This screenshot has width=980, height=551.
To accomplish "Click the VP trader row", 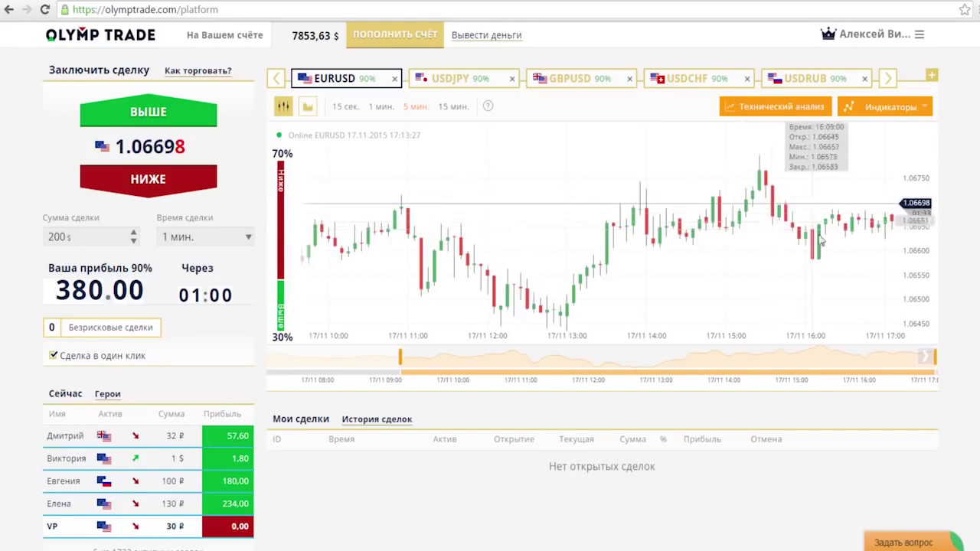I will click(149, 527).
